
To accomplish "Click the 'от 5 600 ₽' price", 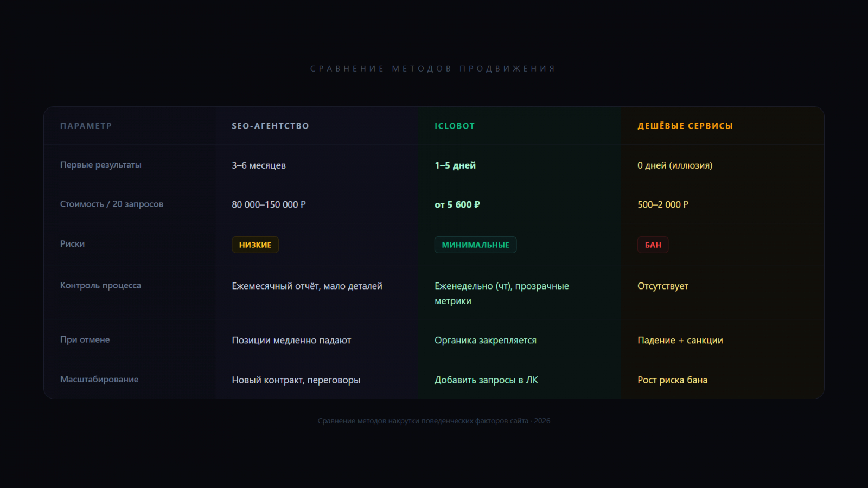I will [x=457, y=204].
